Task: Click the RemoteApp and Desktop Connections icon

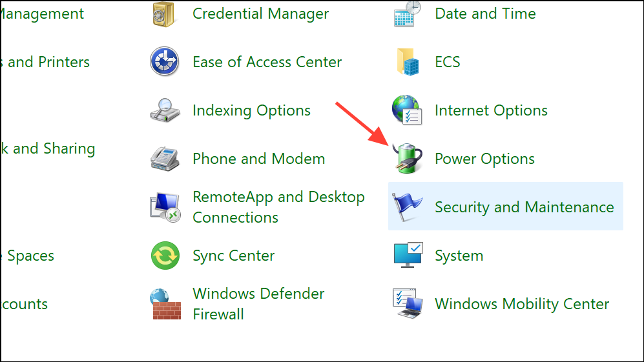Action: point(165,207)
